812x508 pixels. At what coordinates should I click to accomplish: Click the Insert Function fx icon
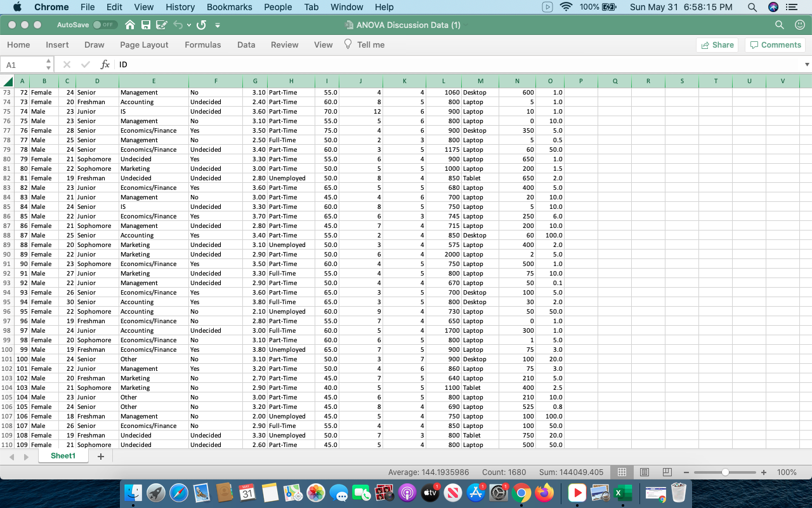[105, 64]
